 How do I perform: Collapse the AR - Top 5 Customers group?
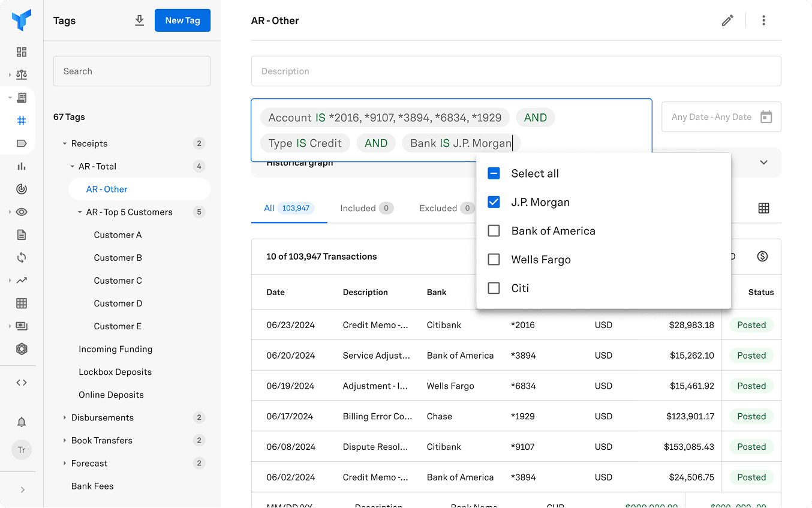click(x=80, y=212)
